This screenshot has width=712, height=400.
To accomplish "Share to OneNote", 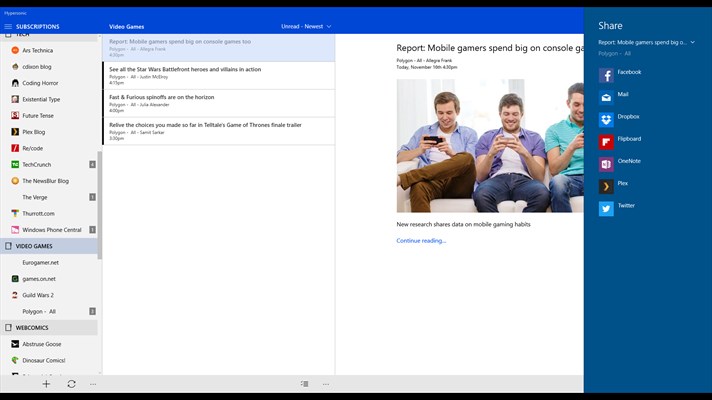I will click(x=606, y=163).
